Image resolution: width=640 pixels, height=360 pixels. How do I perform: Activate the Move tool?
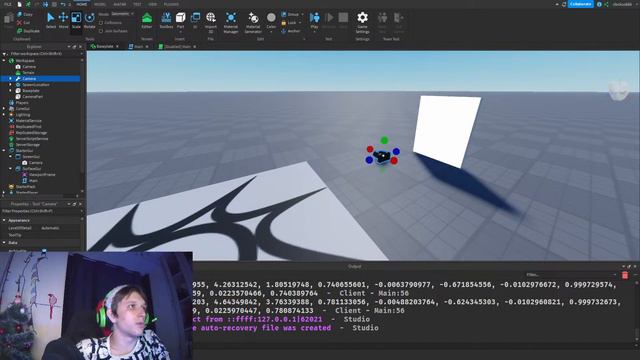[63, 20]
